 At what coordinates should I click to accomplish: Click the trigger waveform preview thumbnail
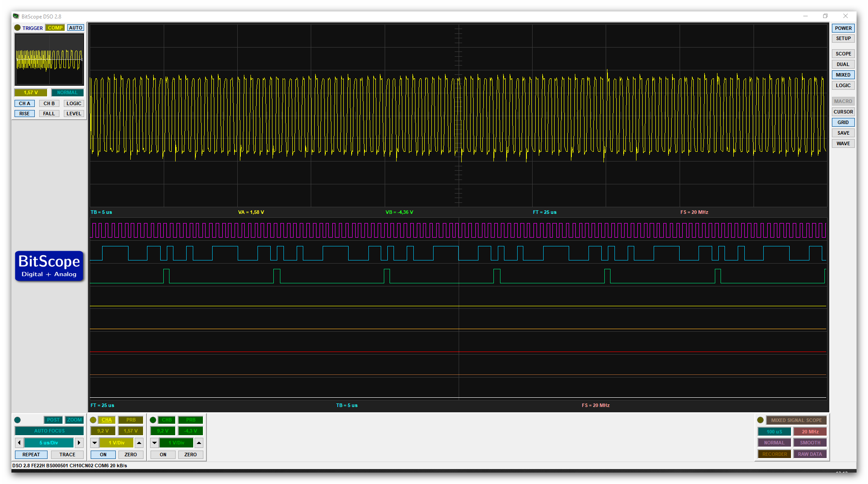pyautogui.click(x=49, y=59)
